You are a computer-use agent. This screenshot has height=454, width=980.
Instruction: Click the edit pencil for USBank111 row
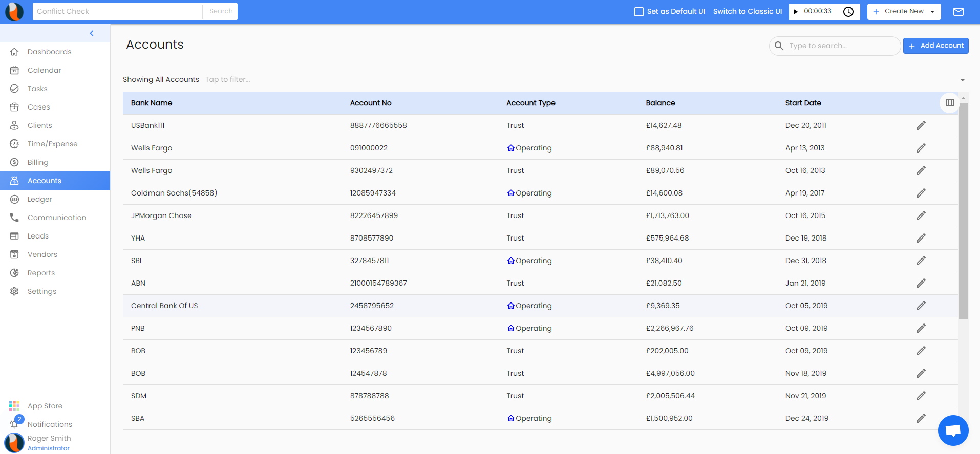tap(921, 125)
